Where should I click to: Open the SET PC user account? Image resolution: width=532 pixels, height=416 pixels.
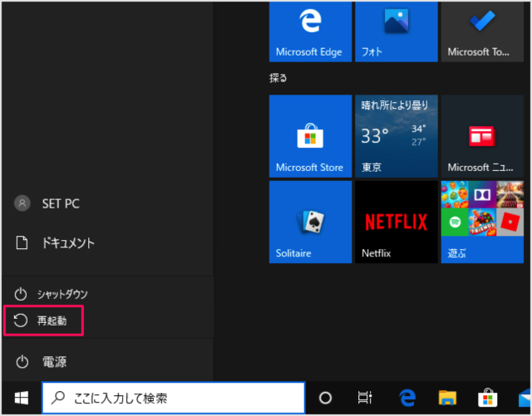point(107,203)
